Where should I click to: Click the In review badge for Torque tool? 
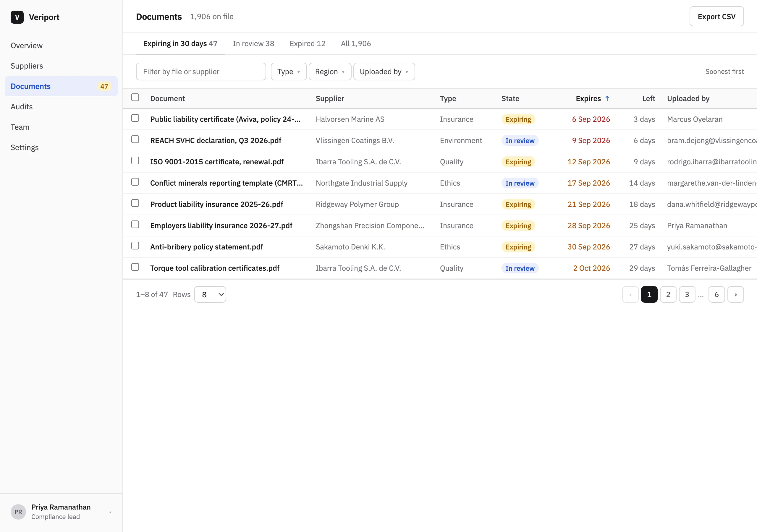(x=520, y=268)
